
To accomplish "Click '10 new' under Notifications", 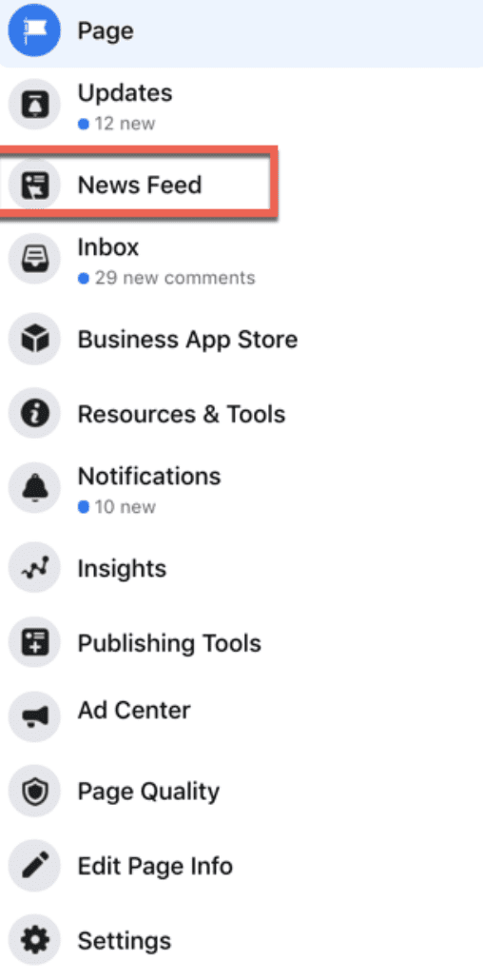I will pyautogui.click(x=117, y=507).
